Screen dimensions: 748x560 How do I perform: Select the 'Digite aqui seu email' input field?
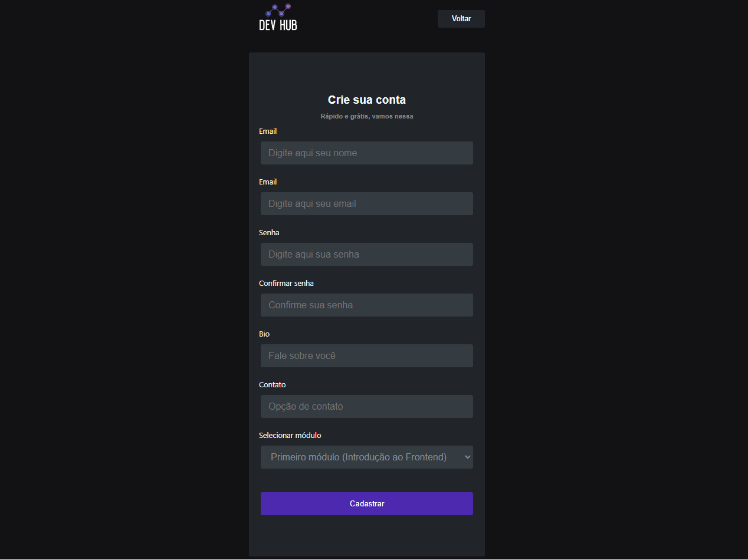click(366, 203)
